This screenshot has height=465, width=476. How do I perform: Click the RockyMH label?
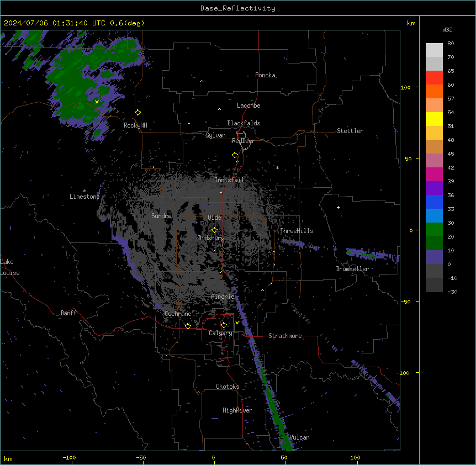click(135, 125)
